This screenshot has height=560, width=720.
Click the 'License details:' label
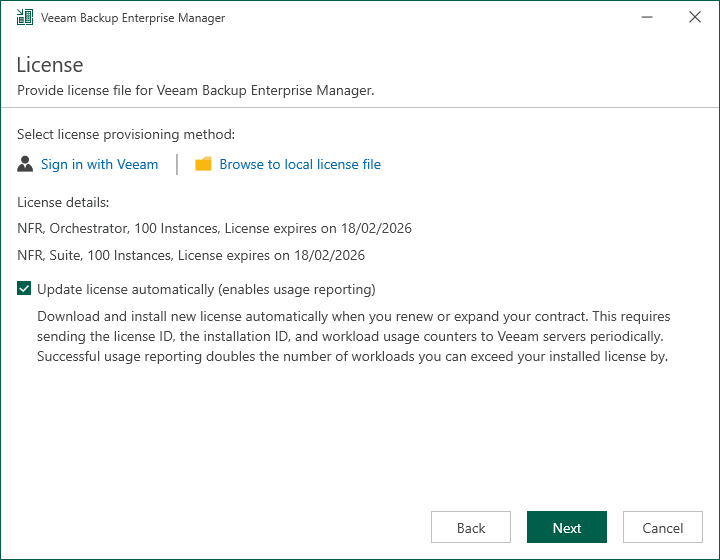[x=63, y=202]
